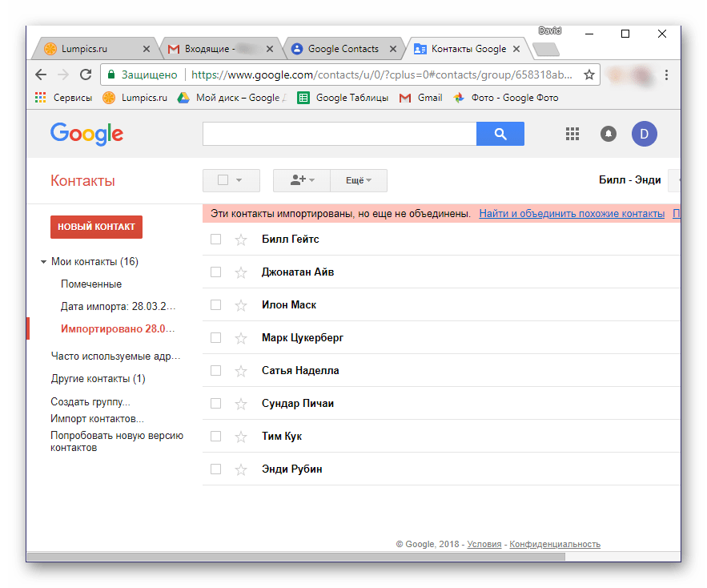Open Google Таблицы bookmark
This screenshot has height=588, width=707.
coord(343,98)
